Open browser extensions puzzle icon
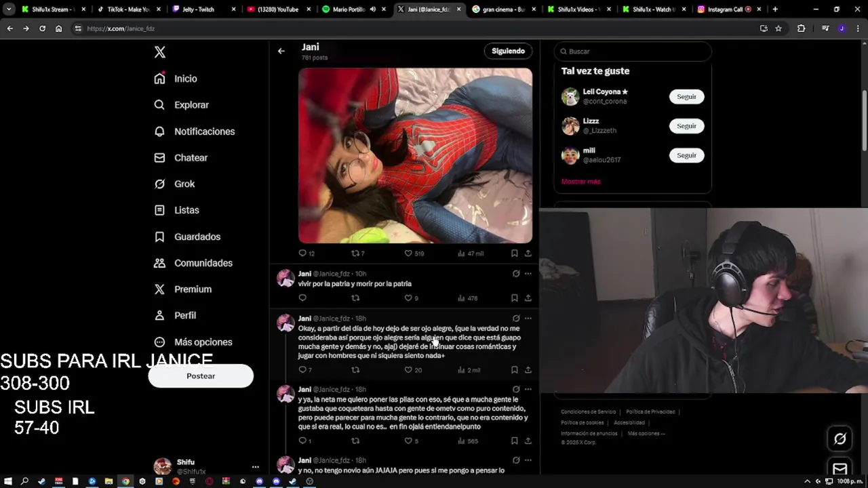The image size is (868, 488). (801, 28)
